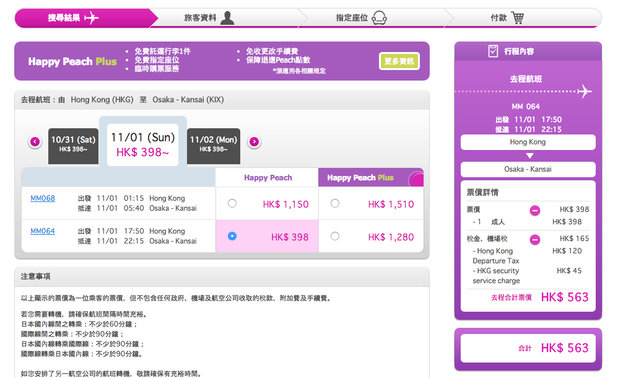
Task: Click the HK$ 120 departure tax amount
Action: pos(567,251)
